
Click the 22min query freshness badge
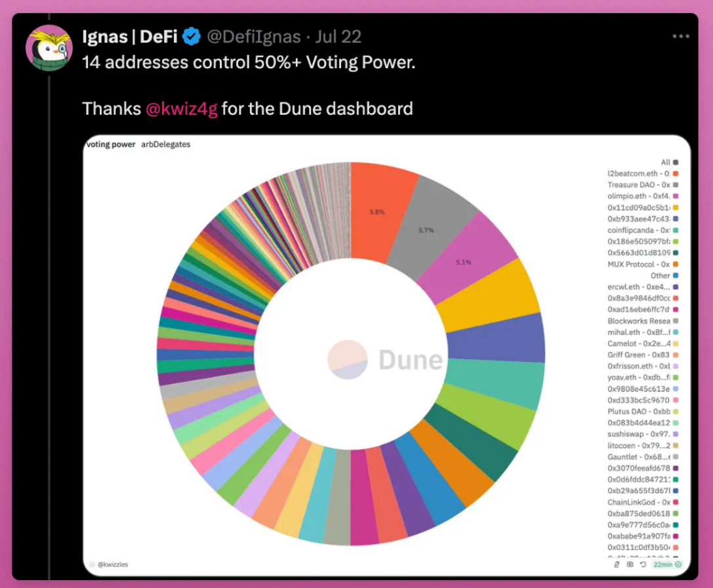(x=667, y=564)
